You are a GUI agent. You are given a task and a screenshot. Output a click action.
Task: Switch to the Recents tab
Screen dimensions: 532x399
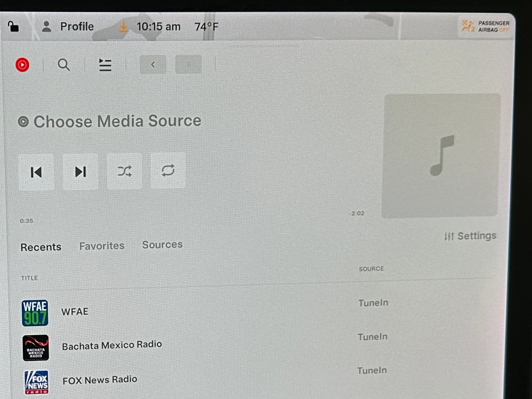[x=41, y=247]
